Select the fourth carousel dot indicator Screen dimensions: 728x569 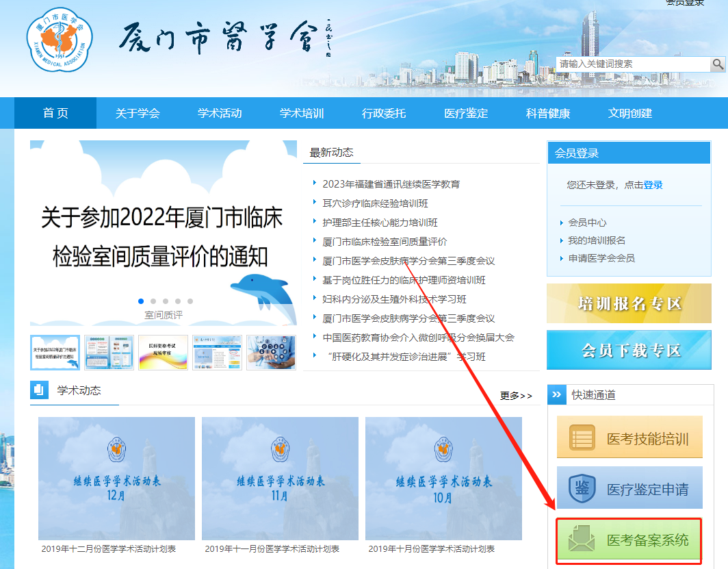(x=178, y=301)
